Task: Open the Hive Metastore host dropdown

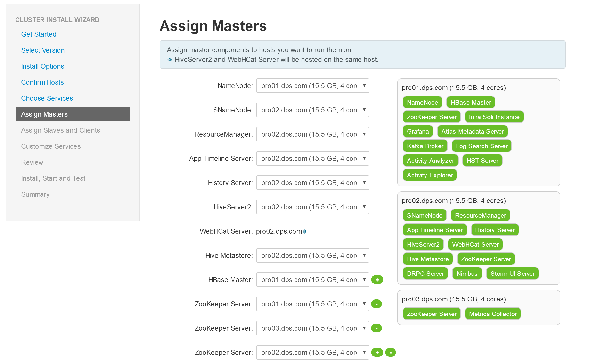Action: [313, 256]
